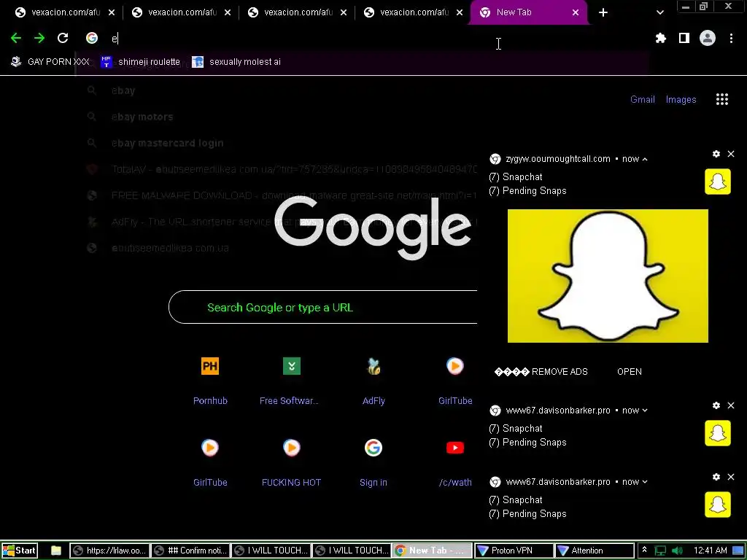
Task: Switch to the https://lrlaw.oo... taskbar item
Action: (109, 551)
